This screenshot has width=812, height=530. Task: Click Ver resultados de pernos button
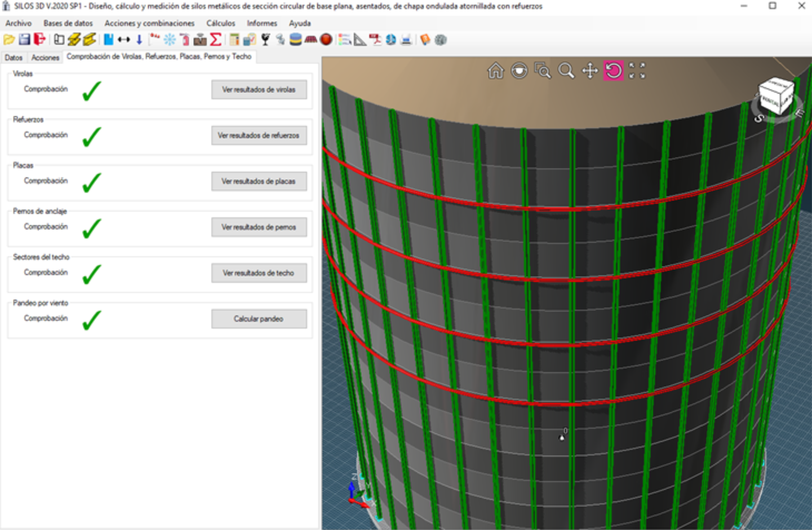(x=259, y=227)
